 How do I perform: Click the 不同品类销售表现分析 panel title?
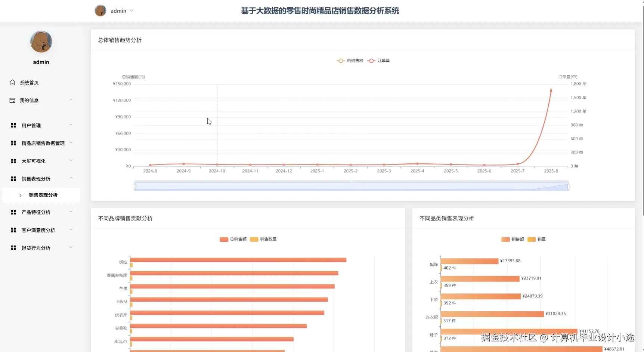pyautogui.click(x=447, y=218)
